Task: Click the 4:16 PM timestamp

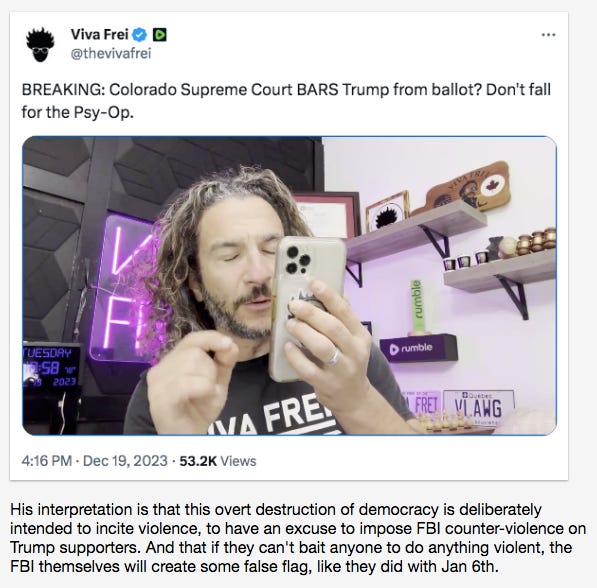Action: tap(46, 461)
